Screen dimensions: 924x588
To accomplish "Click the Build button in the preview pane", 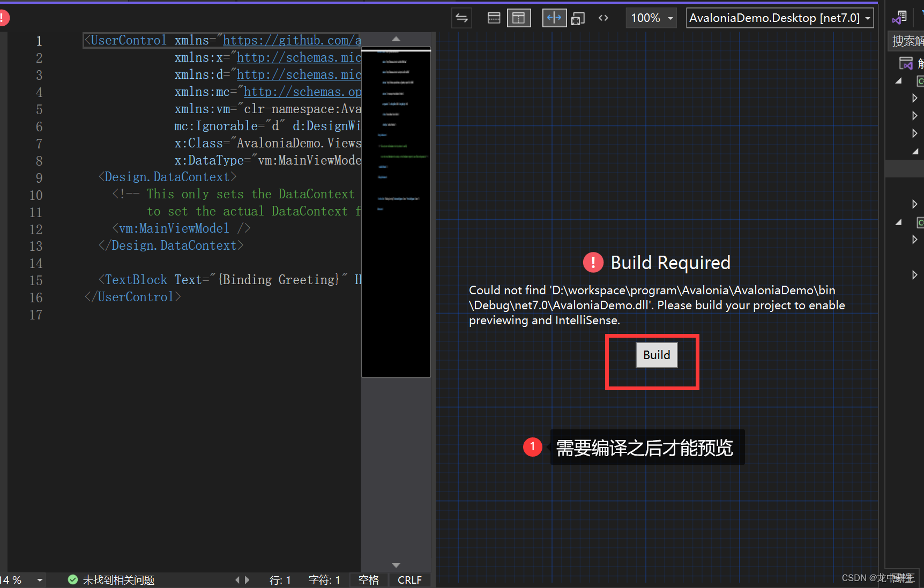I will click(656, 355).
